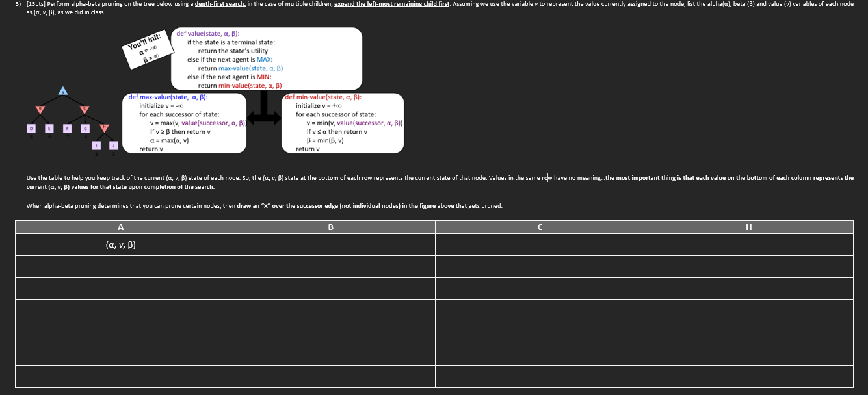The height and width of the screenshot is (395, 868).
Task: Select terminal node G with utility 4
Action: click(85, 129)
